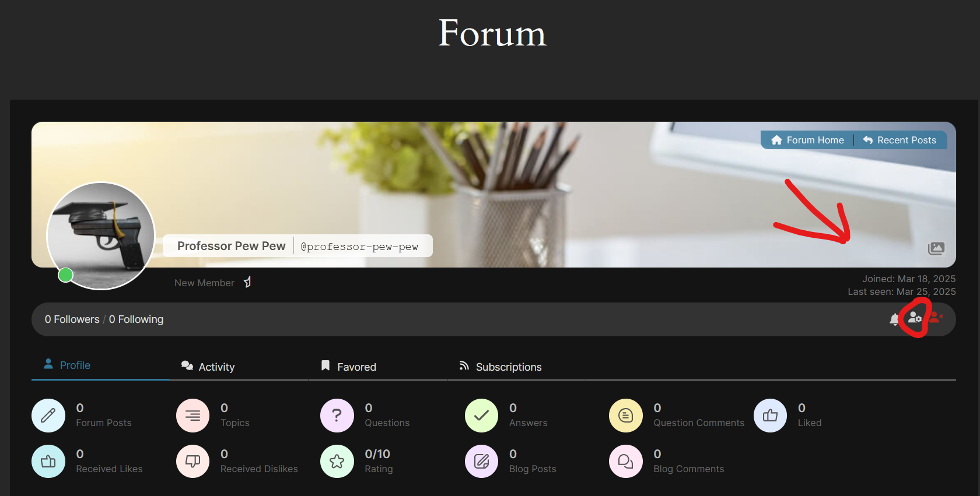Click the New Member badge icon

tap(247, 283)
